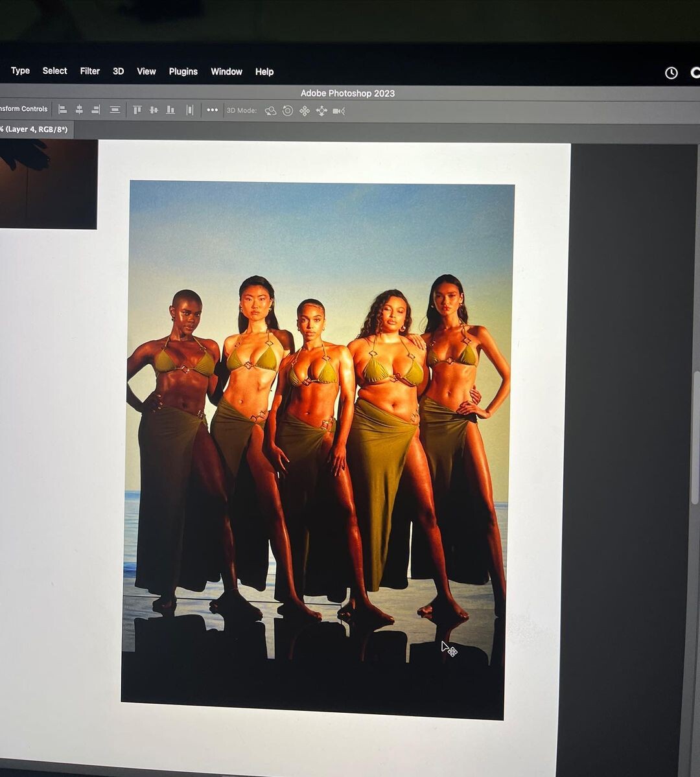Click Align vertical centers icon
Viewport: 700px width, 777px height.
click(x=154, y=110)
